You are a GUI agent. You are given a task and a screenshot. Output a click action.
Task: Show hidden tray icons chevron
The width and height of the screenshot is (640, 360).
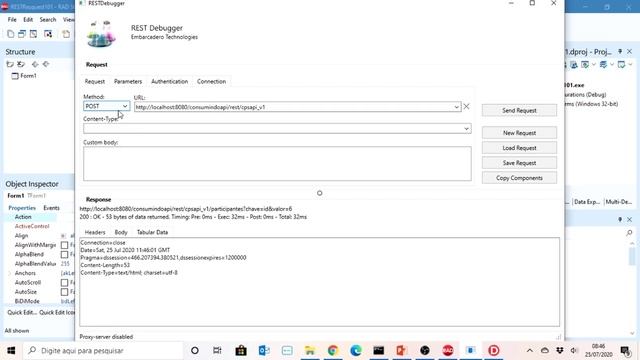530,351
